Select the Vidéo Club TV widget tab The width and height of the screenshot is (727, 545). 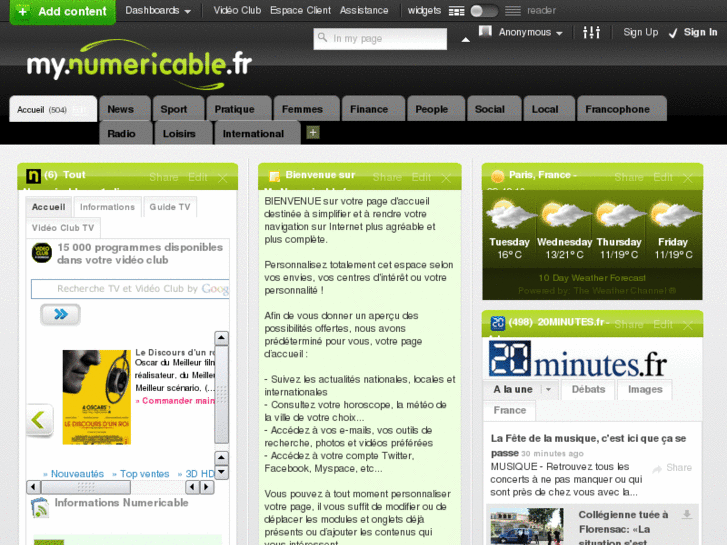(x=63, y=228)
